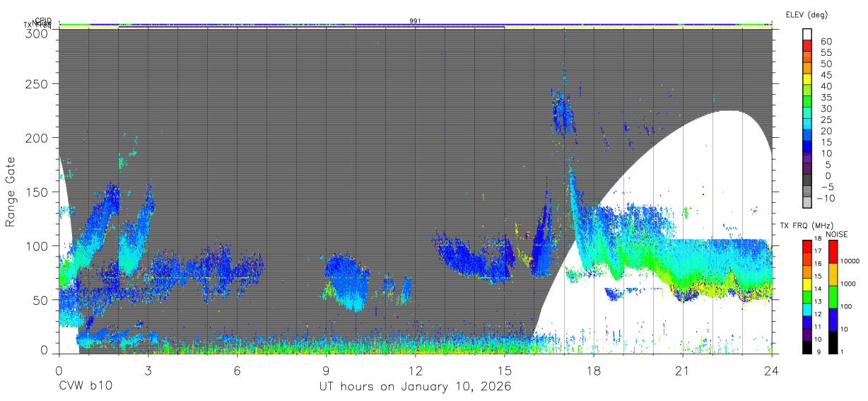Select the 30 tick on the ELEV colorbar
The width and height of the screenshot is (868, 401).
826,108
